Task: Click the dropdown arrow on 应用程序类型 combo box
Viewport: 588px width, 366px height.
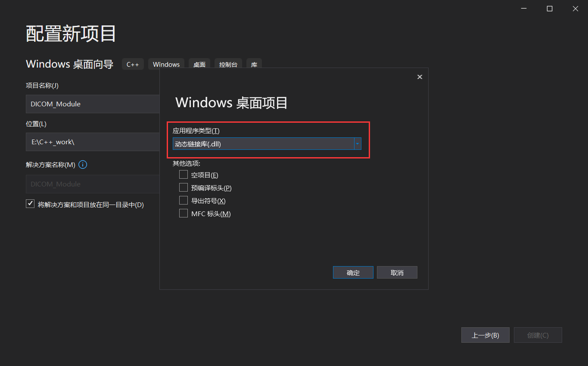Action: pos(358,143)
